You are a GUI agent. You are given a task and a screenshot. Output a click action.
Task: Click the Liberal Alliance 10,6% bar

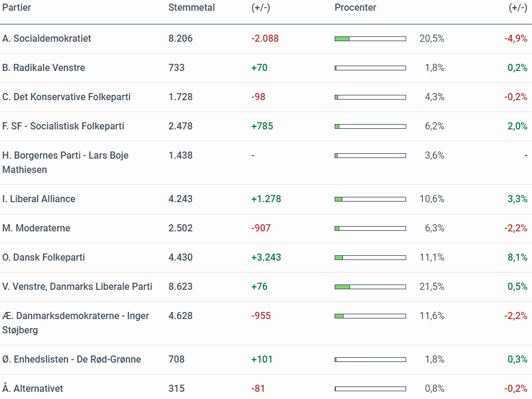coord(370,199)
